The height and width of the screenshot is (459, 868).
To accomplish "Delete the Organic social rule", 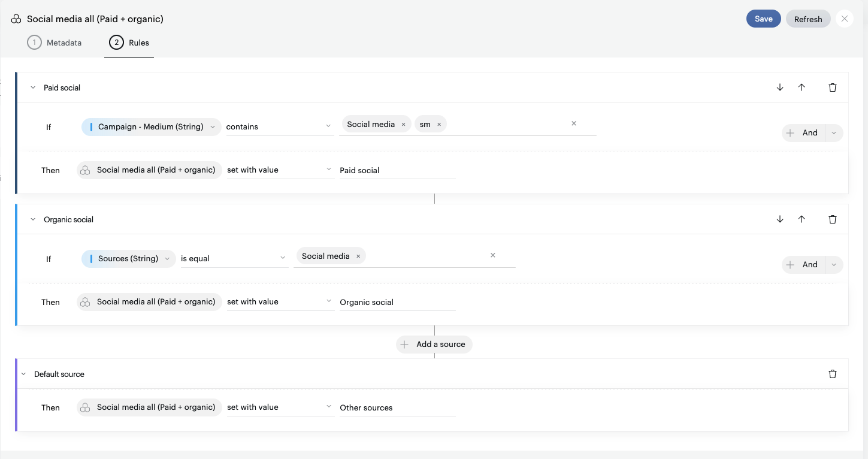I will [x=833, y=219].
